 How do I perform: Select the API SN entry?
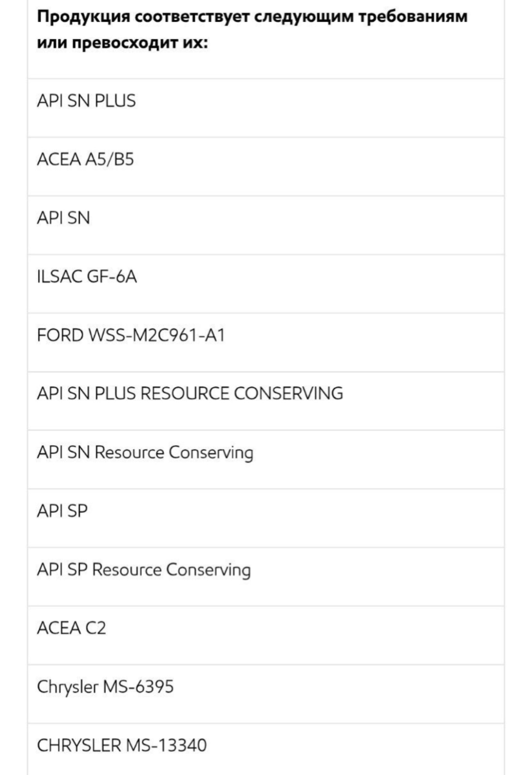click(x=266, y=225)
